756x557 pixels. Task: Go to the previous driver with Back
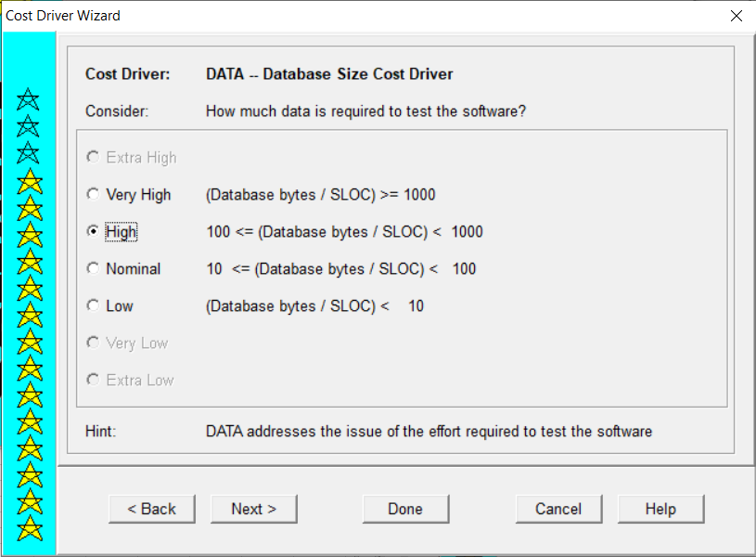coord(152,509)
